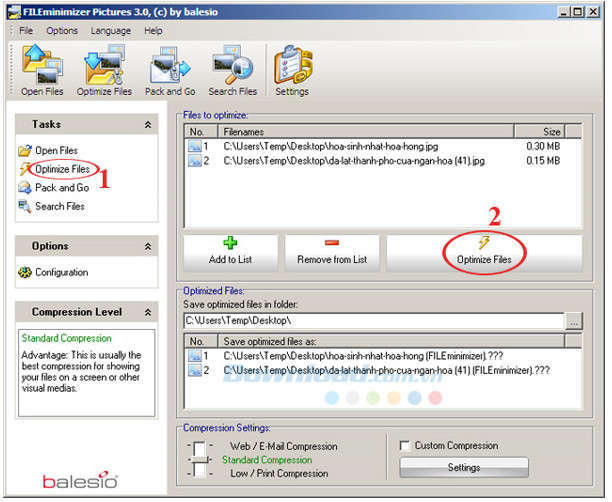
Task: Click the No. column header in files list
Action: point(201,132)
